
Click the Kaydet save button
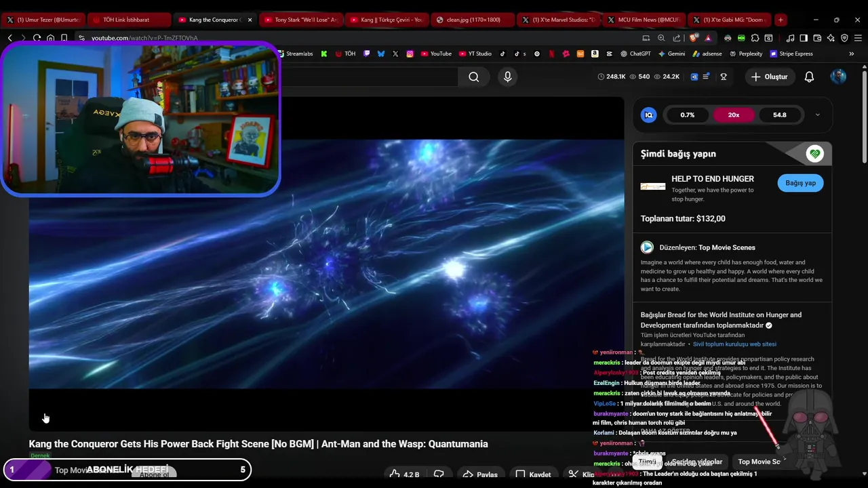(533, 474)
